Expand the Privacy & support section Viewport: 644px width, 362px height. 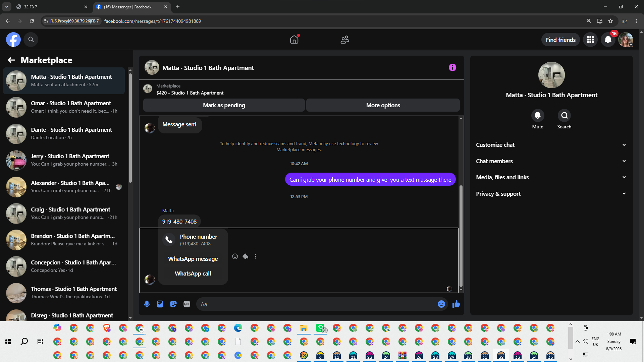(551, 194)
